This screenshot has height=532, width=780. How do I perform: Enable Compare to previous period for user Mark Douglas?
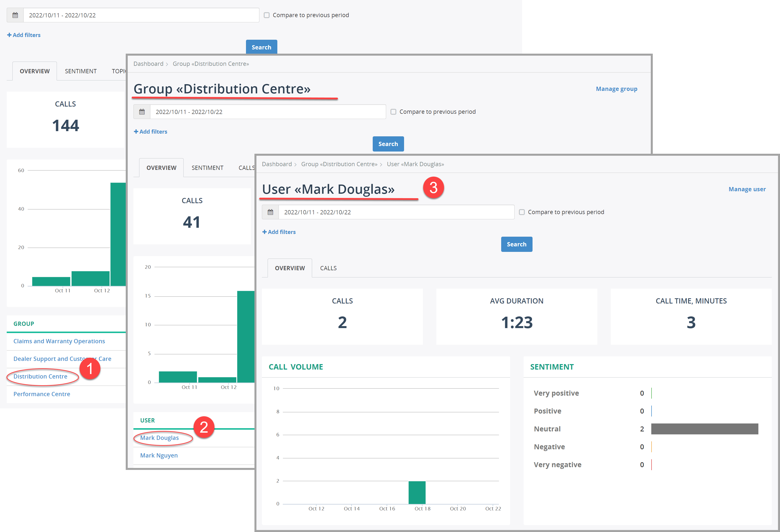point(522,212)
